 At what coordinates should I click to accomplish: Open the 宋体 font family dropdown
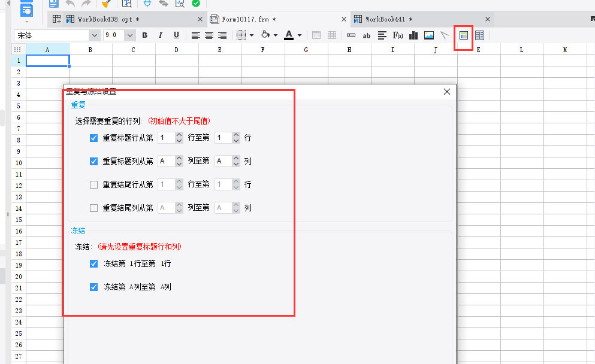pos(95,35)
